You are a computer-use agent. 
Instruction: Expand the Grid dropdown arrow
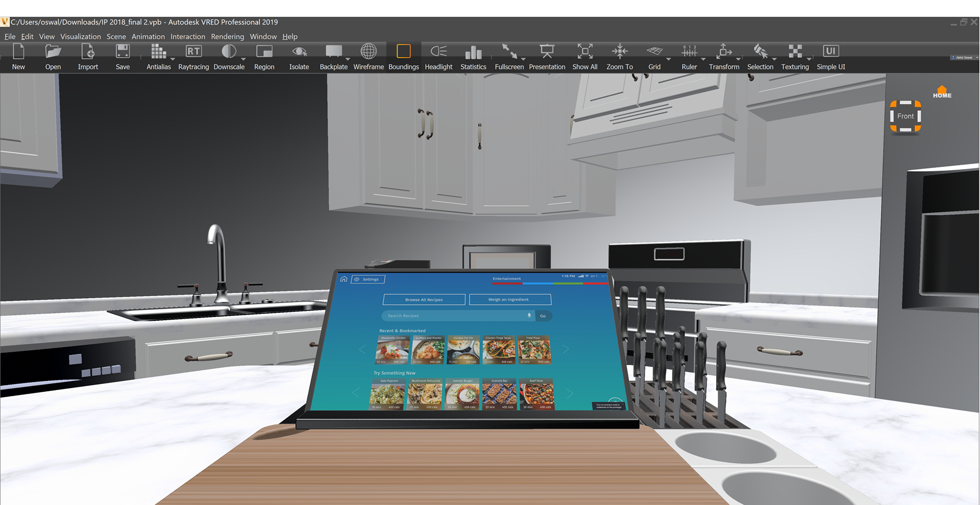[668, 59]
